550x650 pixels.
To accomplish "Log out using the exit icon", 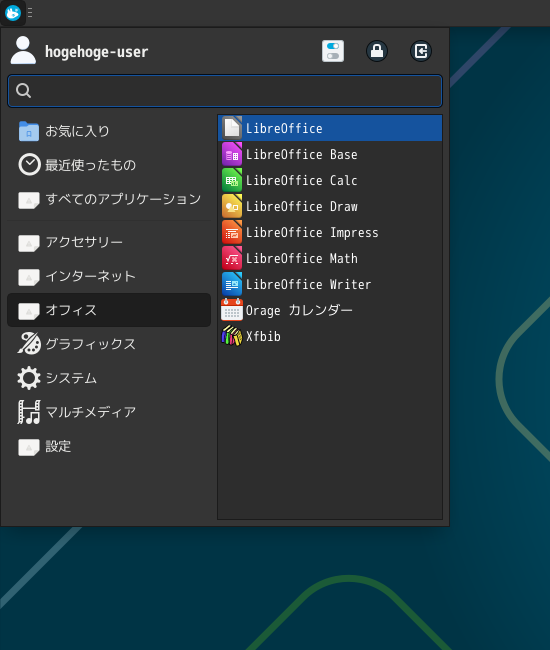I will pyautogui.click(x=421, y=51).
